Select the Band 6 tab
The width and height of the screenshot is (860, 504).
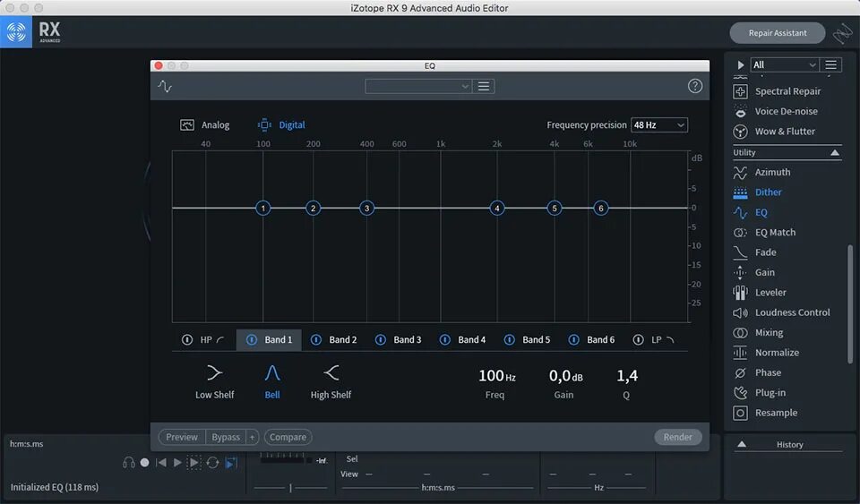coord(591,339)
